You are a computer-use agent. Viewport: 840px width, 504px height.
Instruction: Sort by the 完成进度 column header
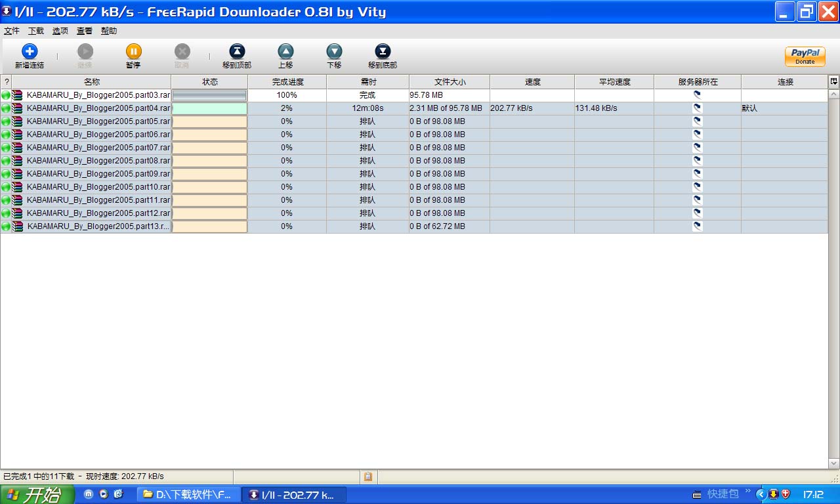tap(287, 82)
